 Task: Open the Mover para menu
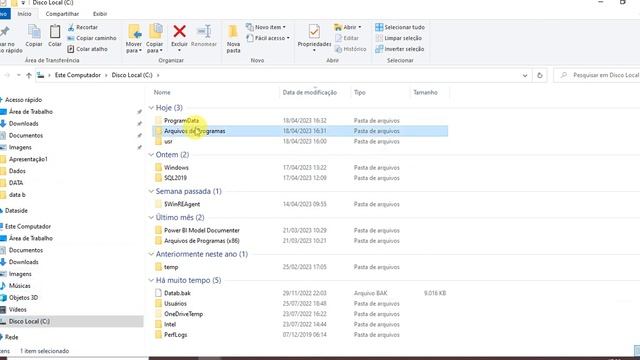click(x=134, y=39)
